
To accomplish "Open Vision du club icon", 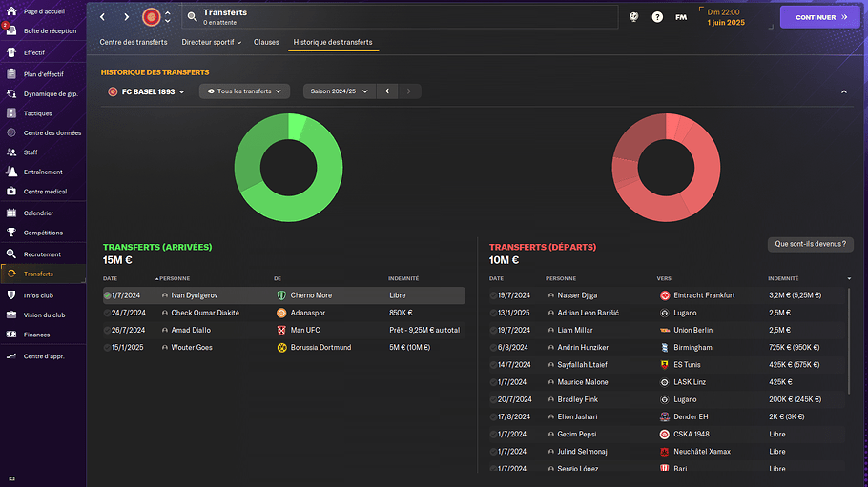I will click(11, 315).
